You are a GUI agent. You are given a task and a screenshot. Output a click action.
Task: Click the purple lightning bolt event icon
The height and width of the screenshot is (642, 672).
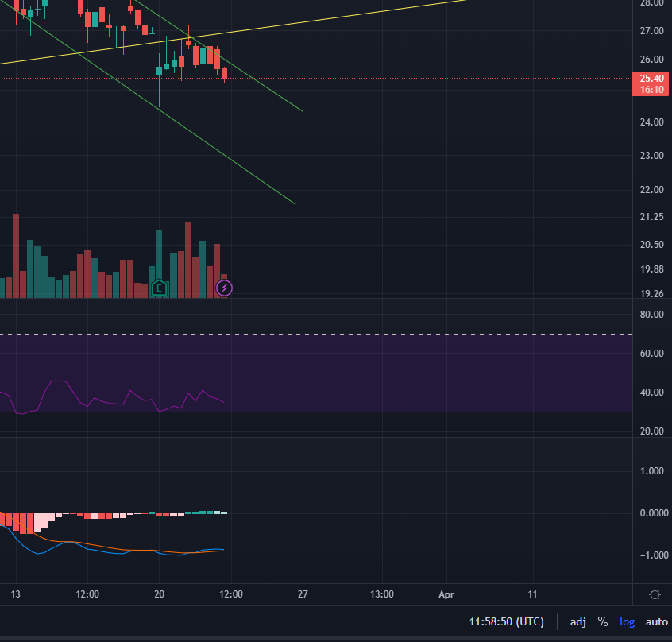pyautogui.click(x=225, y=288)
